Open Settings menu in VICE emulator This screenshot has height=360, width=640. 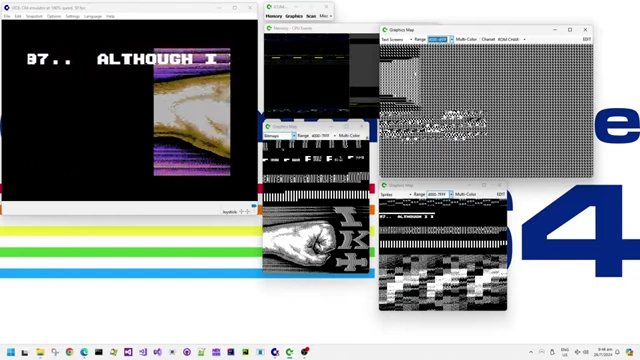(73, 16)
